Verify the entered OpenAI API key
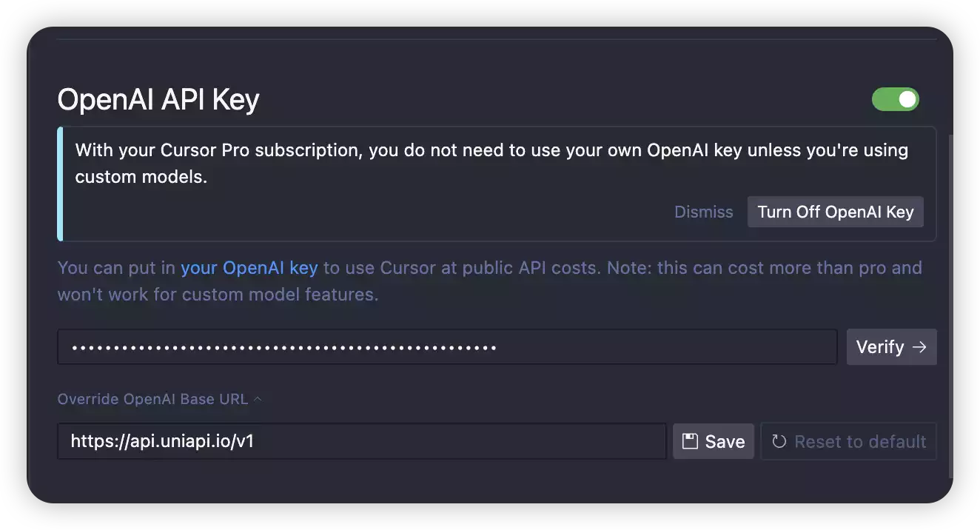Image resolution: width=980 pixels, height=530 pixels. (x=891, y=347)
